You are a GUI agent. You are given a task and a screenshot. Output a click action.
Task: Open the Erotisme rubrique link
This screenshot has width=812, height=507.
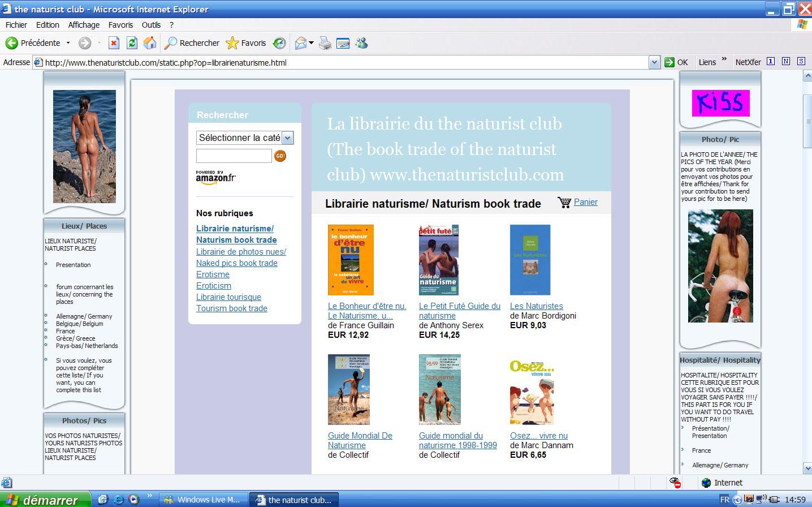tap(213, 274)
